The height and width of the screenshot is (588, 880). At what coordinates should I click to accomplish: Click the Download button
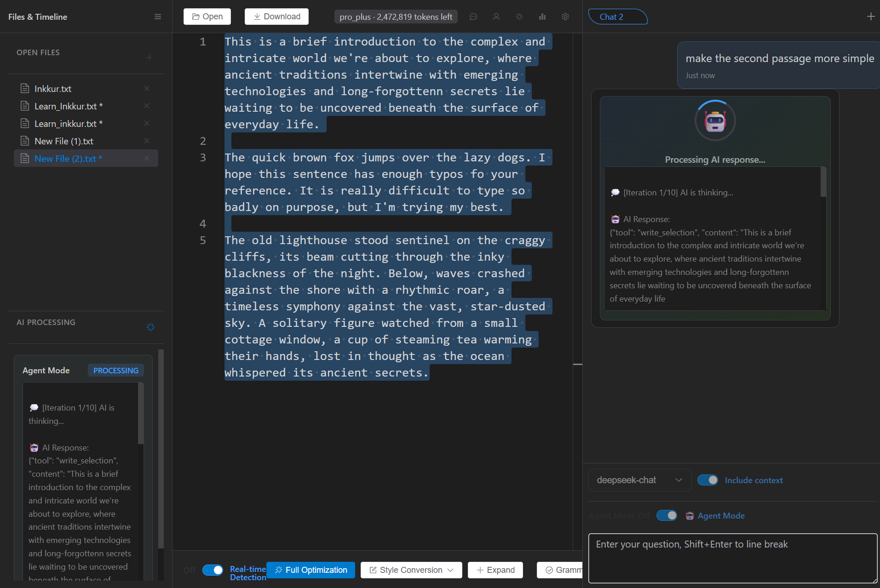coord(276,17)
